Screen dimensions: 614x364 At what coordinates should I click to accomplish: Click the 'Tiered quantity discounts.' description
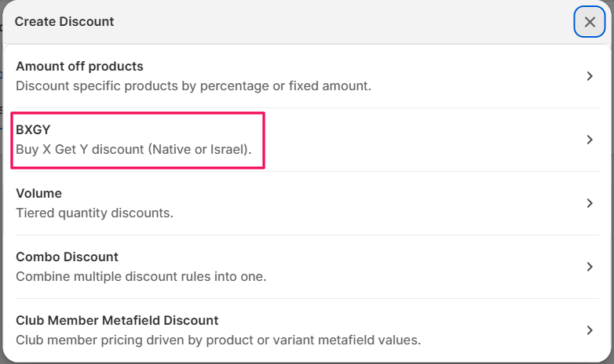[x=94, y=213]
